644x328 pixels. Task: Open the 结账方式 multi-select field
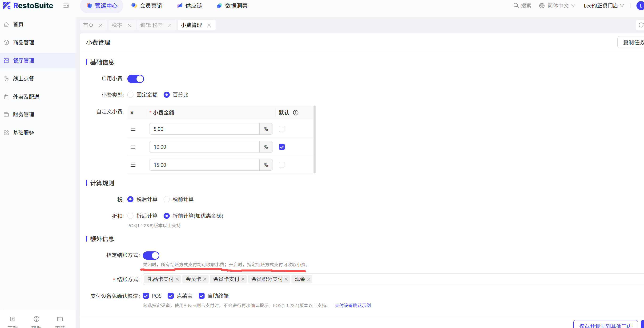450,279
